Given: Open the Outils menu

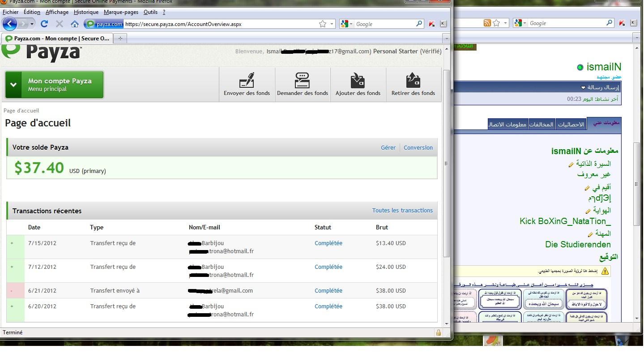Looking at the screenshot, I should [x=150, y=12].
